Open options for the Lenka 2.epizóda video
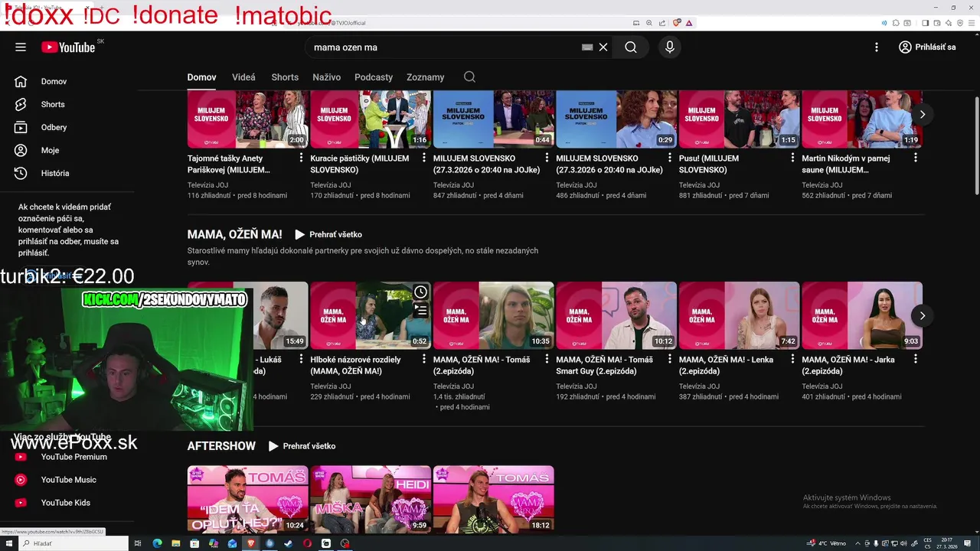980x551 pixels. point(792,359)
